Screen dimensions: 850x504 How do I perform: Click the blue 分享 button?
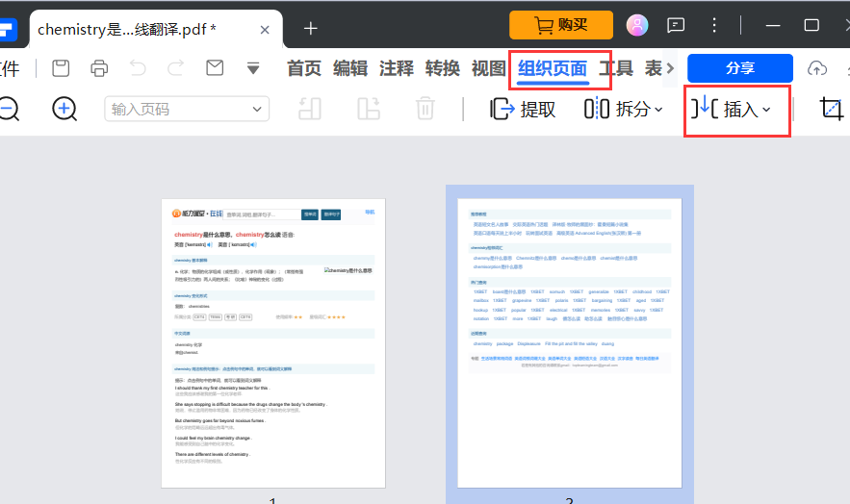point(740,68)
